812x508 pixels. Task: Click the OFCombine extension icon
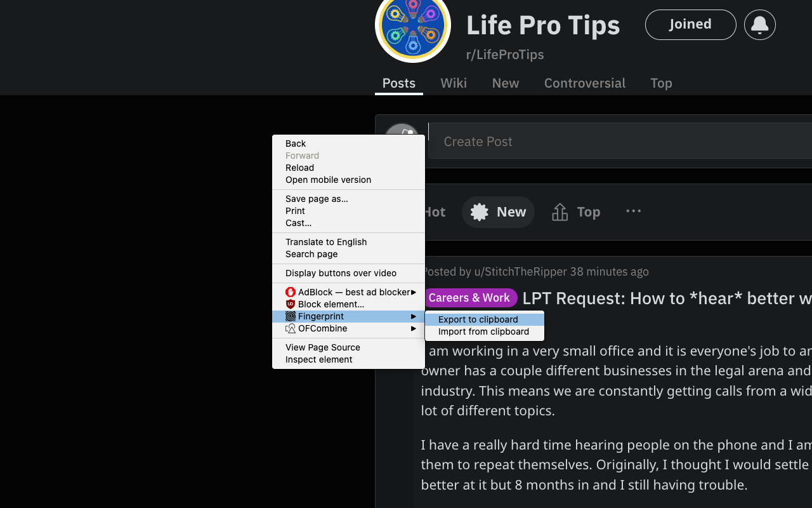(x=291, y=328)
